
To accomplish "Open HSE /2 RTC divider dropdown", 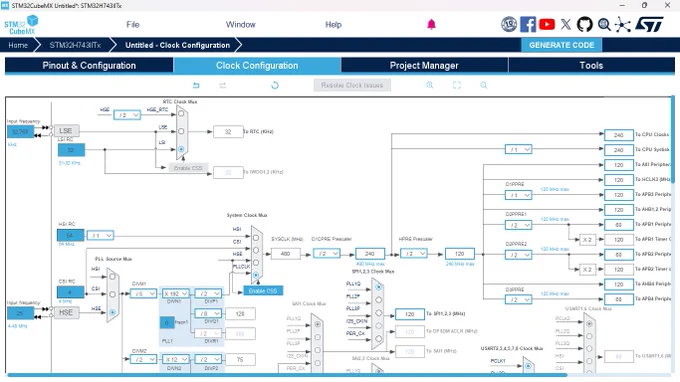I will point(127,115).
